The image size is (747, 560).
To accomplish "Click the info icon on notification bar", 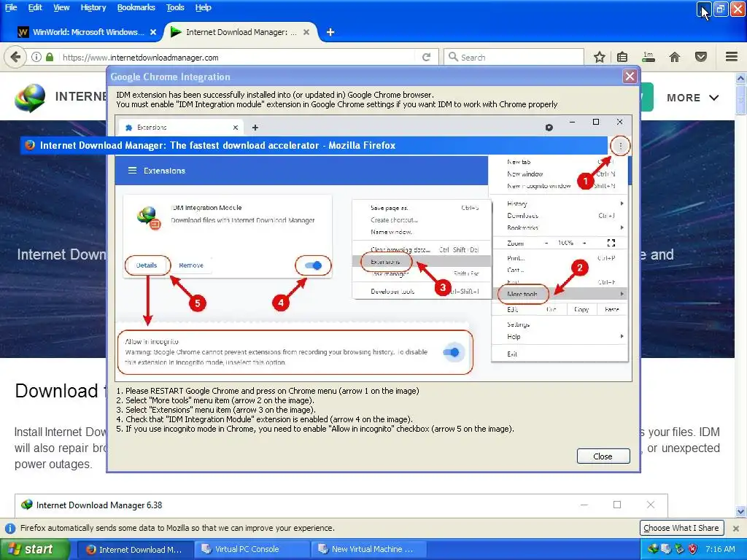I will [x=10, y=528].
